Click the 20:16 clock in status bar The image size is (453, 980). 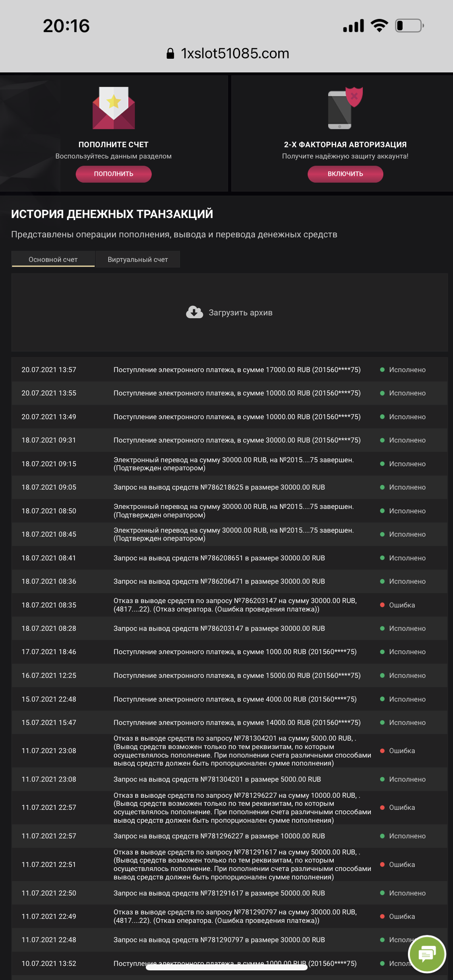coord(66,26)
